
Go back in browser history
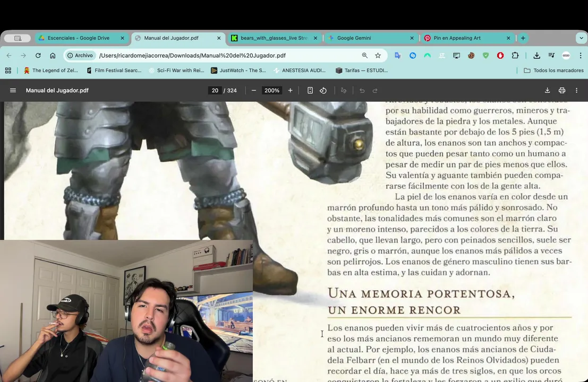(9, 55)
